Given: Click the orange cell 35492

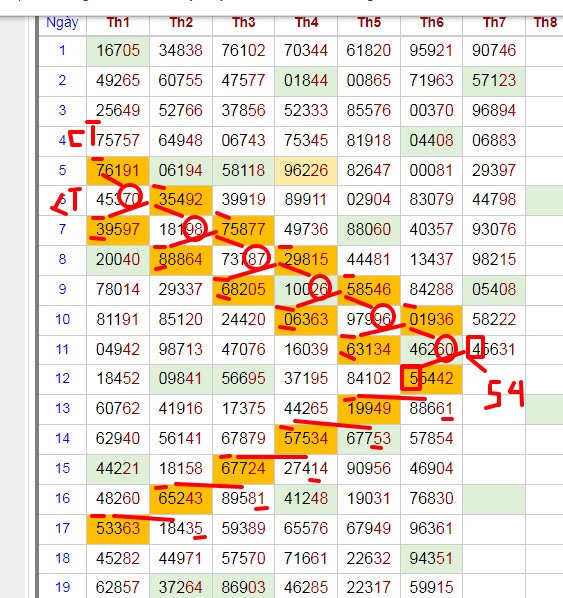Looking at the screenshot, I should pos(180,199).
